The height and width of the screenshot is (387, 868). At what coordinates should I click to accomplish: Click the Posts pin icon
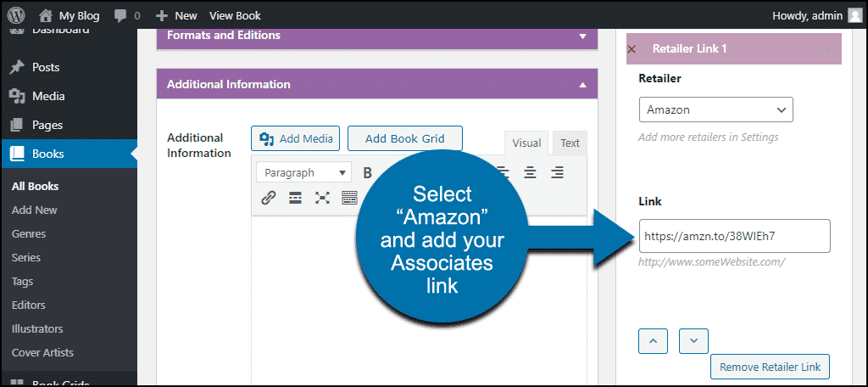[x=17, y=67]
